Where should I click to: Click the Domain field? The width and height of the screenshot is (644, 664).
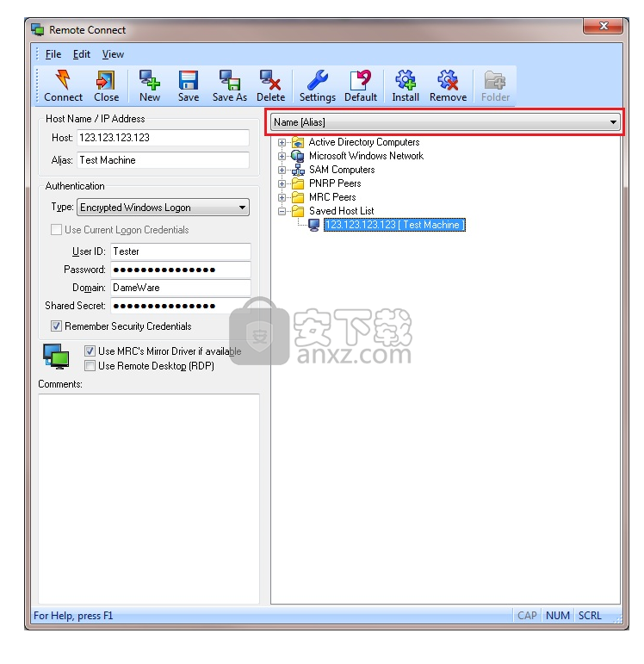[181, 288]
